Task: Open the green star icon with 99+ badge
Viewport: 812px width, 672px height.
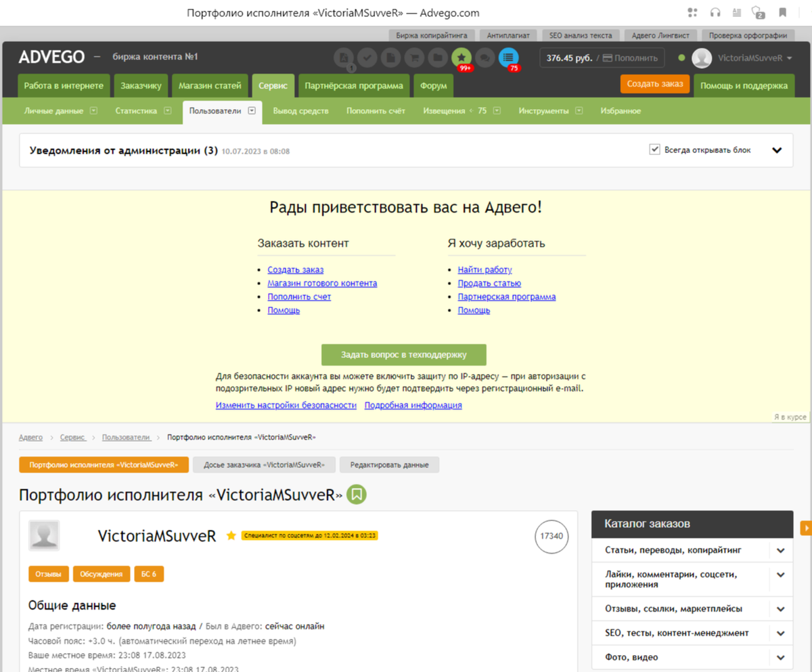Action: [461, 58]
